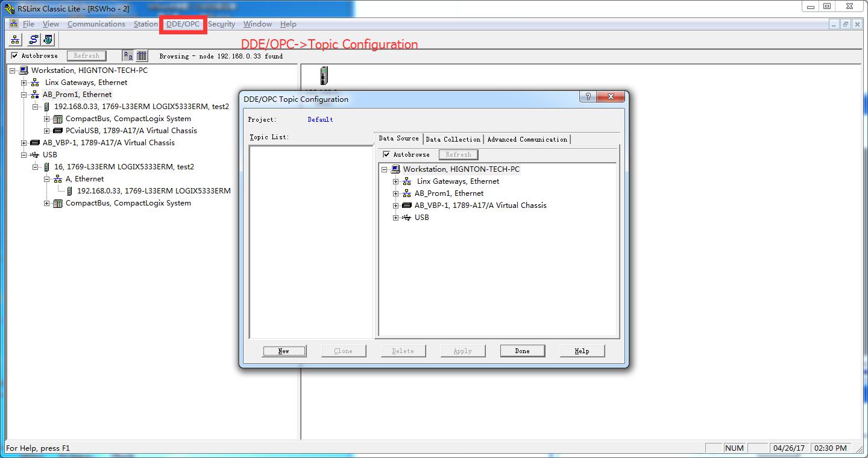Expand Linx Gateways, Ethernet in the dialog tree

(396, 181)
